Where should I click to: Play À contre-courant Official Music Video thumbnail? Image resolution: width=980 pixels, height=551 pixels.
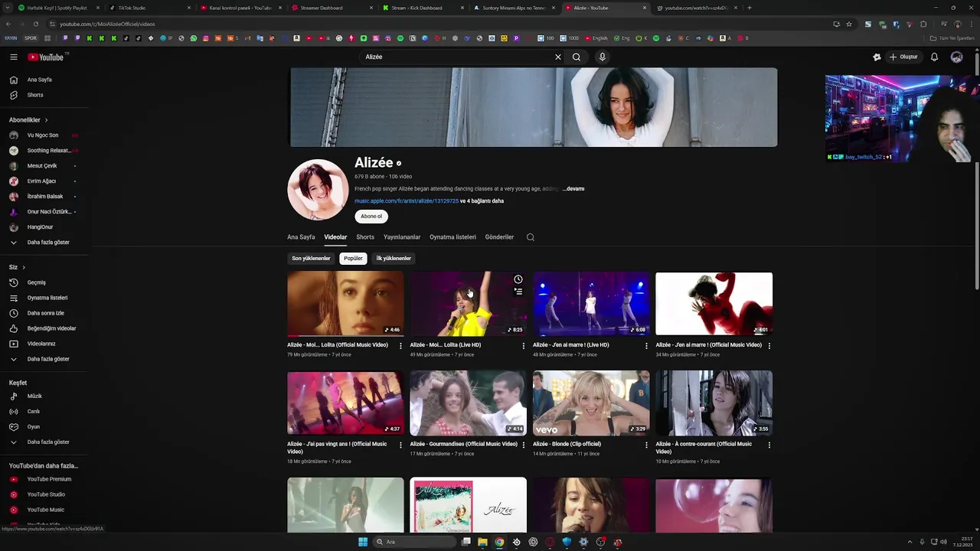714,403
